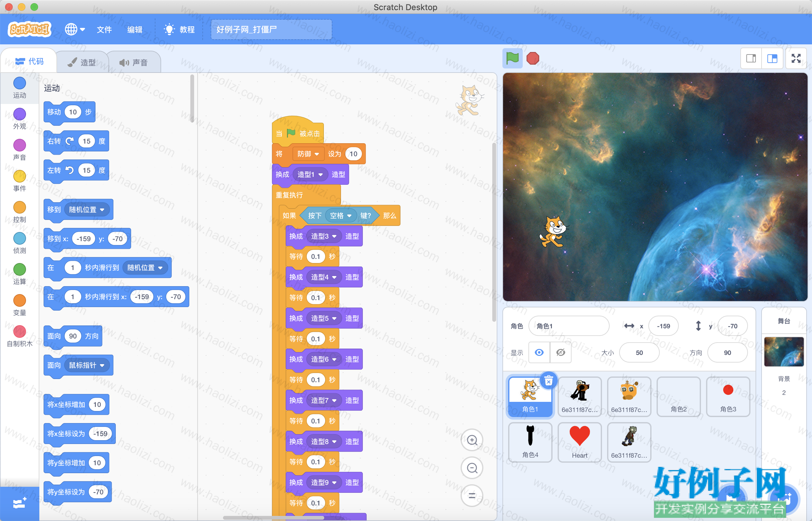Image resolution: width=812 pixels, height=521 pixels.
Task: Open the 造型 costumes tab
Action: pos(82,62)
